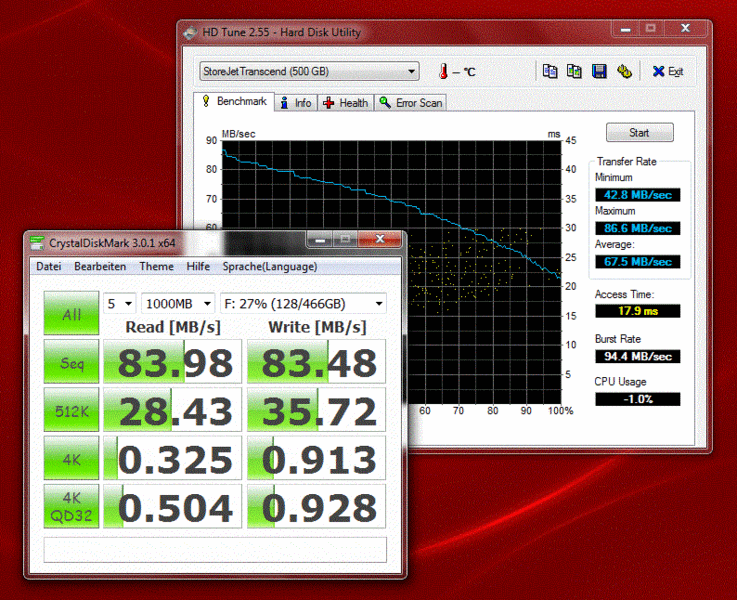Click the copy info icon in HD Tune toolbar
This screenshot has width=737, height=600.
pos(550,71)
